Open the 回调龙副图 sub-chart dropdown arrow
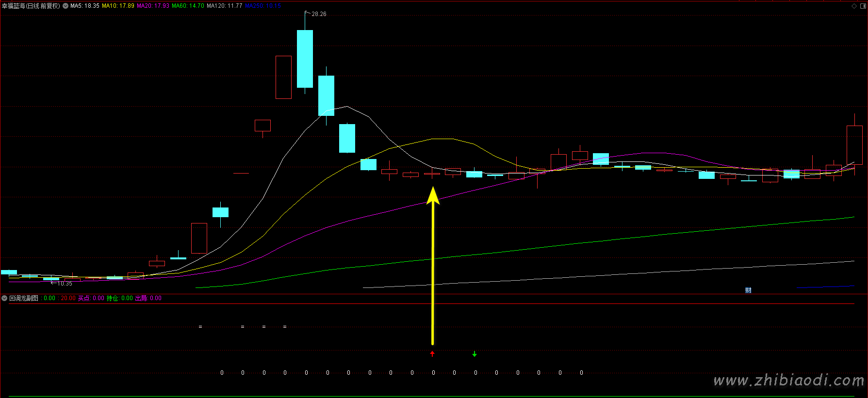 pyautogui.click(x=4, y=298)
